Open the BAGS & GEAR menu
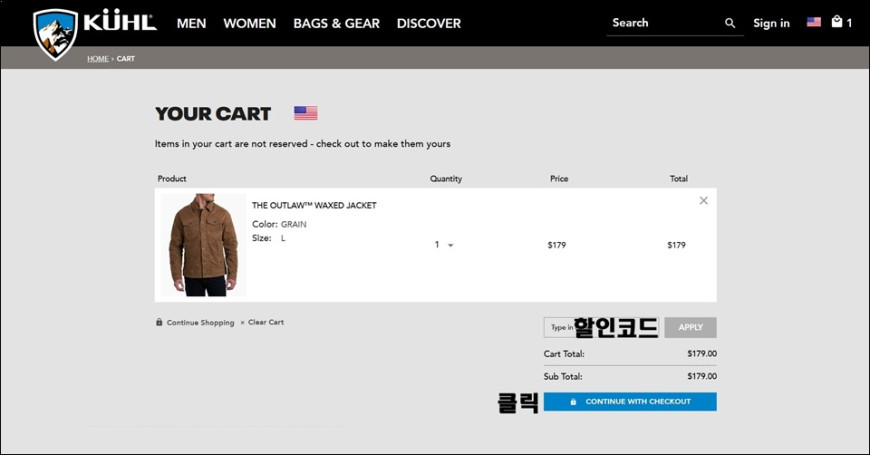This screenshot has height=455, width=870. pyautogui.click(x=337, y=23)
